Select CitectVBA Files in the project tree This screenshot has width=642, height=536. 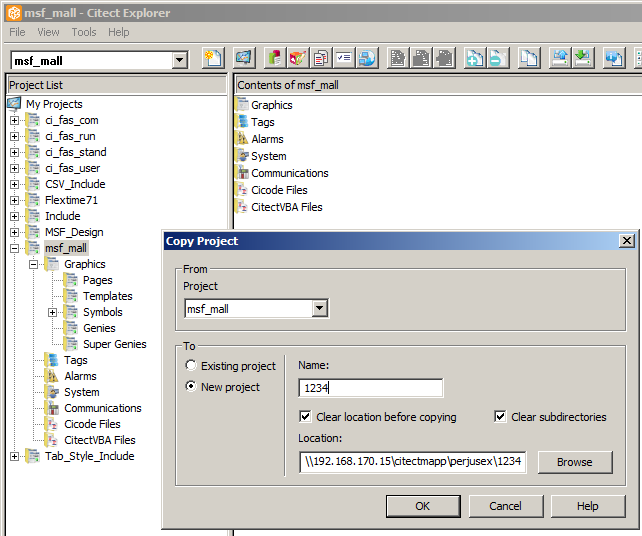click(x=99, y=440)
